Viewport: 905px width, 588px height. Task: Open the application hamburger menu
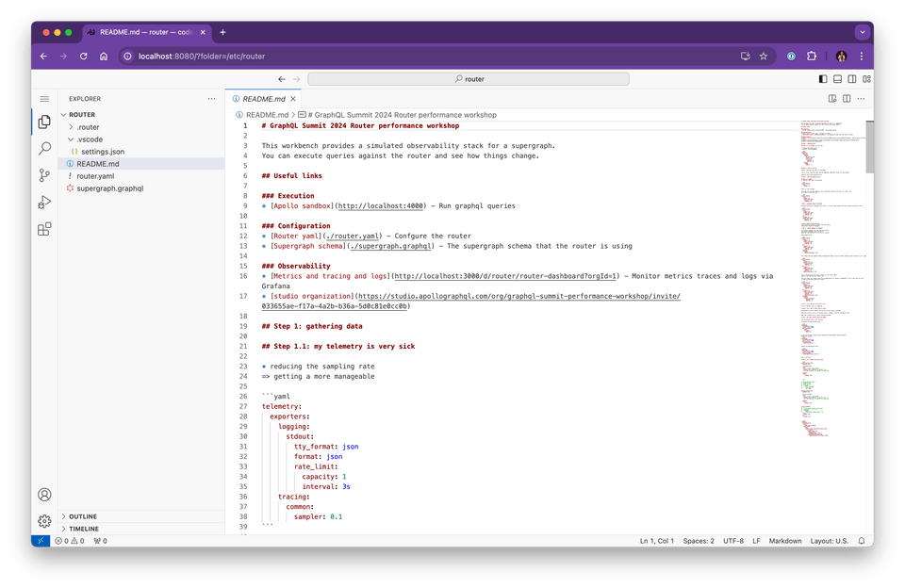coord(44,99)
